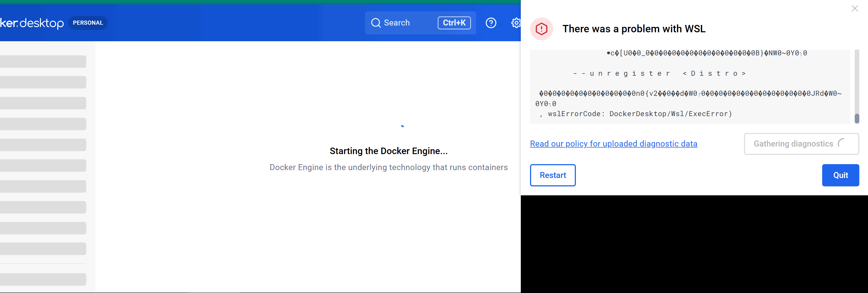Click 'Starting the Docker Engine...' heading

[388, 151]
